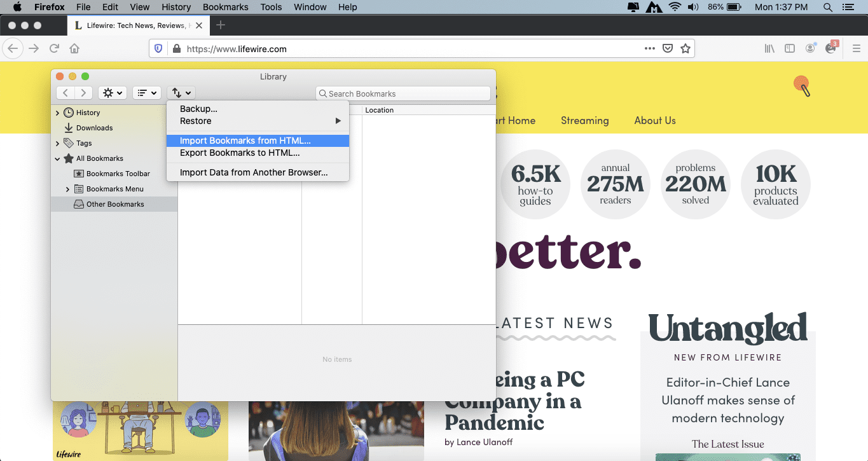Select History in the Library sidebar
The width and height of the screenshot is (868, 461).
pos(88,113)
